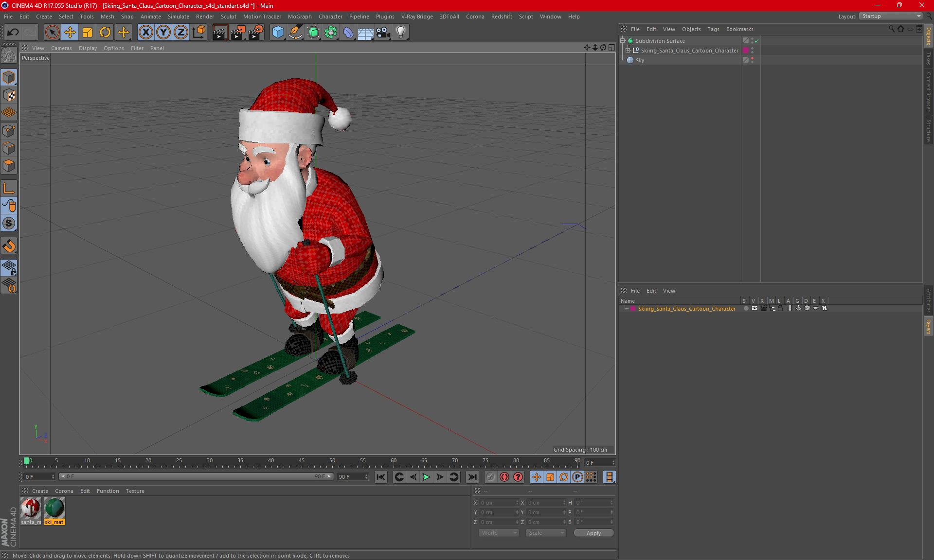
Task: Toggle Subdivision Surface enable checkmark
Action: coord(757,41)
